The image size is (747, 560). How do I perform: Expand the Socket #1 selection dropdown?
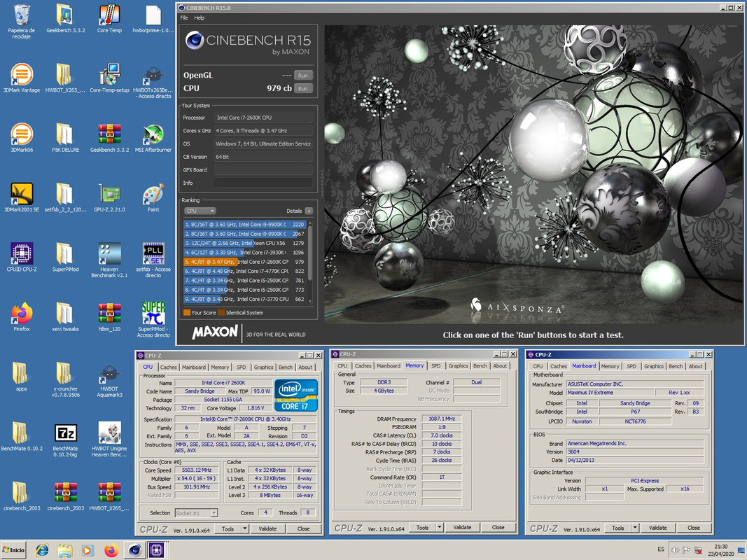214,513
